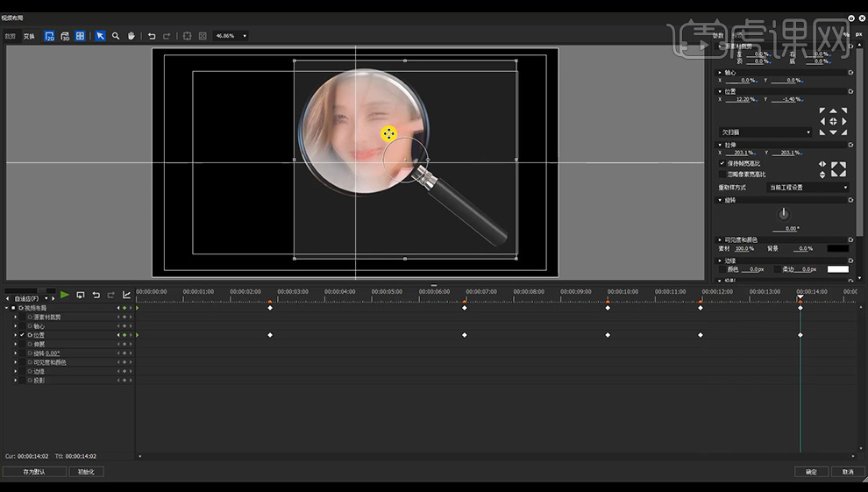Click the redo icon in top toolbar
The height and width of the screenshot is (492, 868).
[167, 36]
